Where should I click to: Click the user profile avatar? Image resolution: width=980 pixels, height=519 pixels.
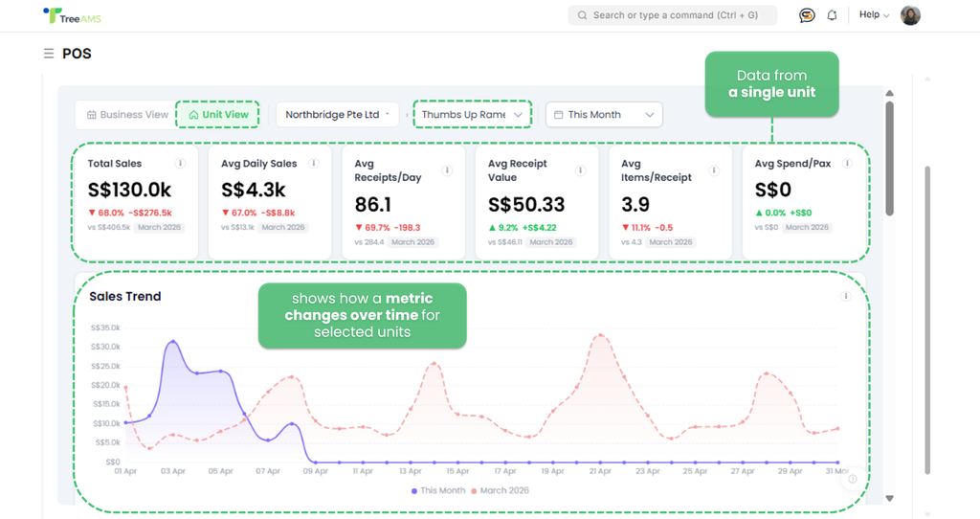pyautogui.click(x=910, y=15)
